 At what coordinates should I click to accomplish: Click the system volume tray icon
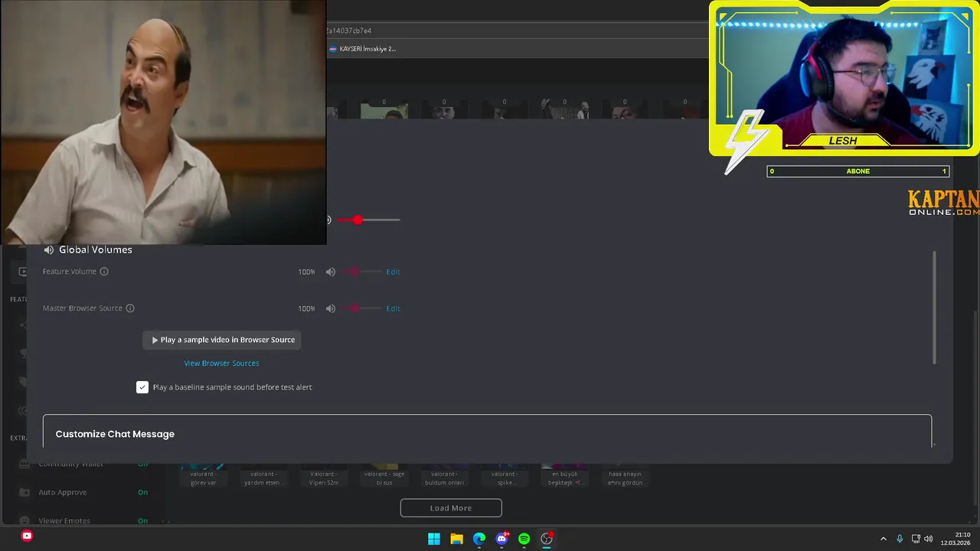929,539
